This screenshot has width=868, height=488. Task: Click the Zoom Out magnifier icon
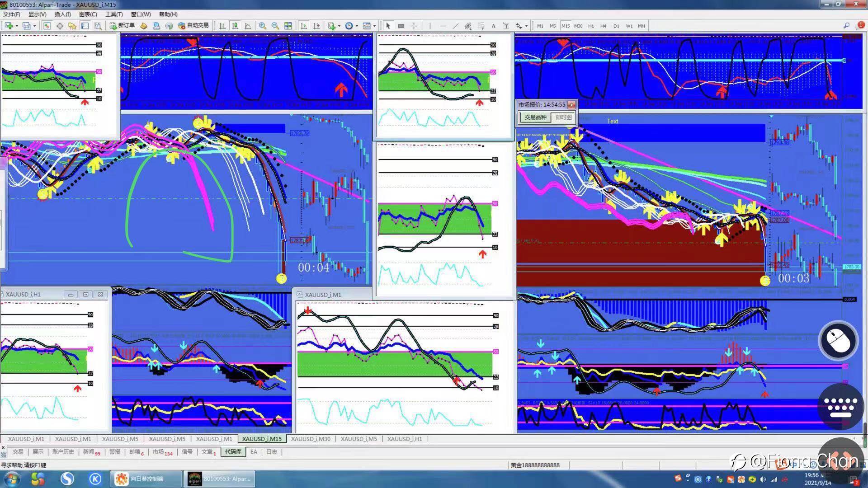click(275, 26)
